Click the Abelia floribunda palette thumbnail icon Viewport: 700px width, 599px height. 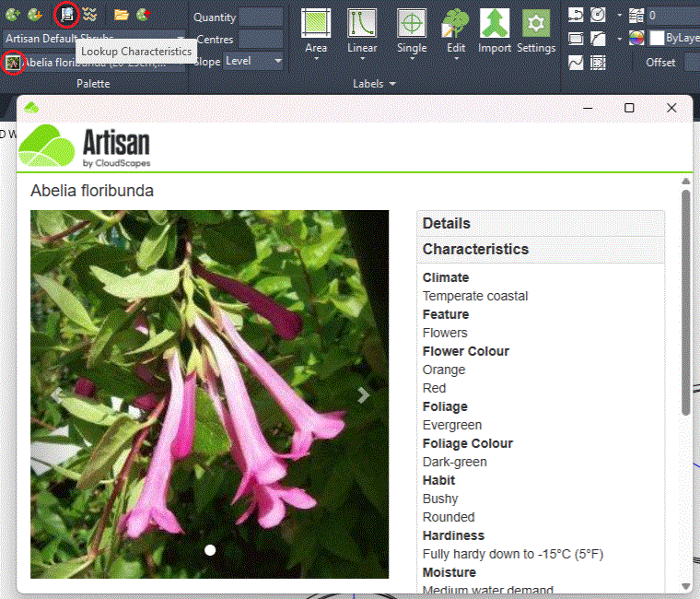[x=13, y=63]
